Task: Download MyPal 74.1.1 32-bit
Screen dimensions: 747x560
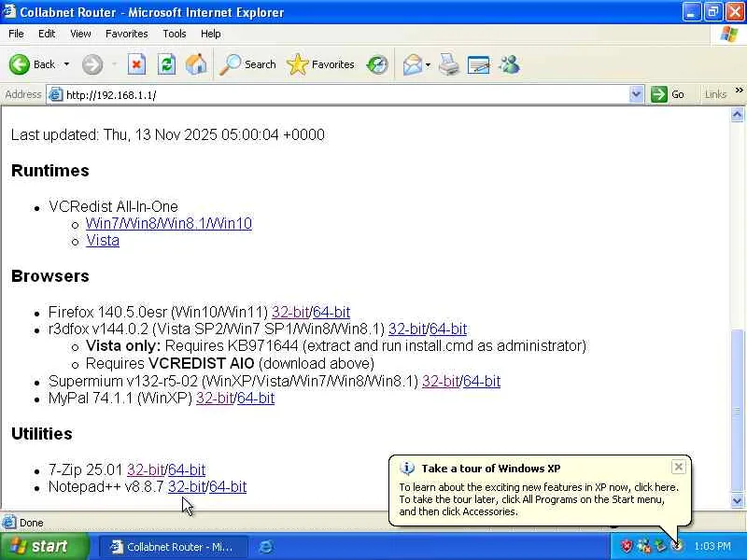Action: pyautogui.click(x=215, y=399)
